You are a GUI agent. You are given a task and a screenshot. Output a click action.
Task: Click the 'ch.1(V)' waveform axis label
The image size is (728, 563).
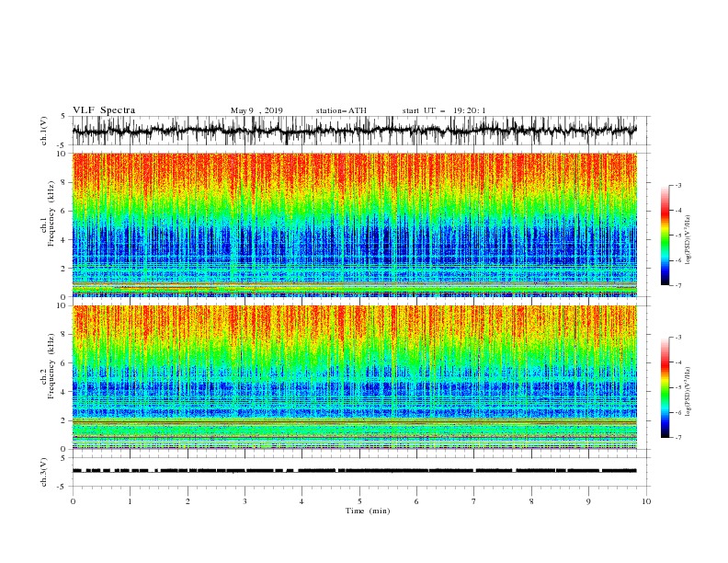tap(44, 131)
